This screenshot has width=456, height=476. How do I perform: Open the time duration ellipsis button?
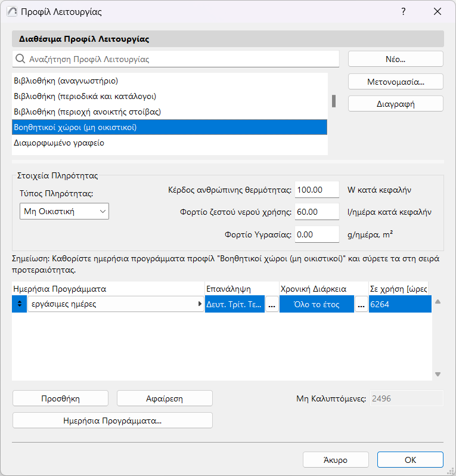pyautogui.click(x=361, y=304)
